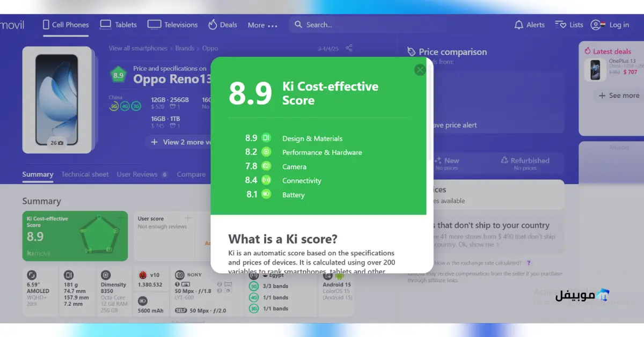The height and width of the screenshot is (337, 644).
Task: Click the 1.380.532 AnTuTu score
Action: (149, 285)
